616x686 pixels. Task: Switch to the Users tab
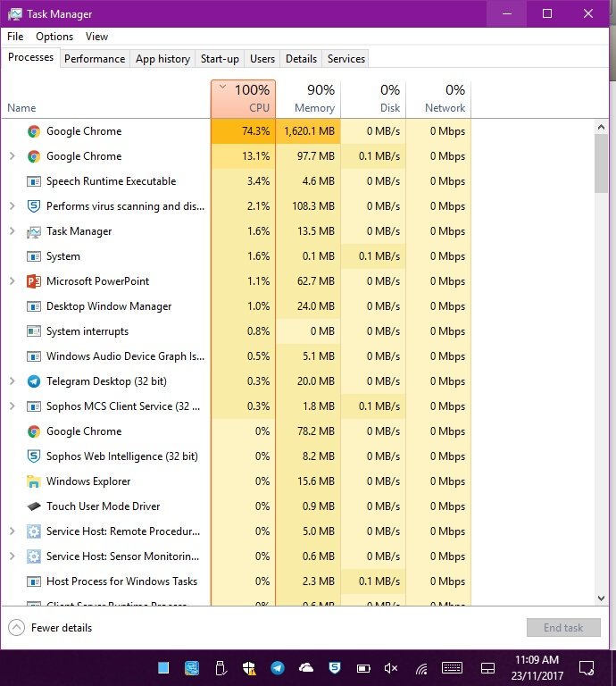coord(262,59)
